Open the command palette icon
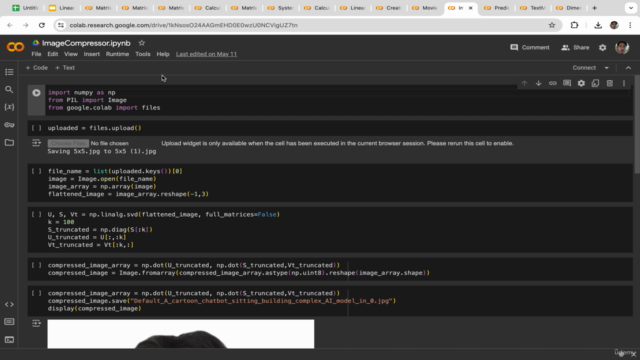The width and height of the screenshot is (640, 360). [9, 322]
